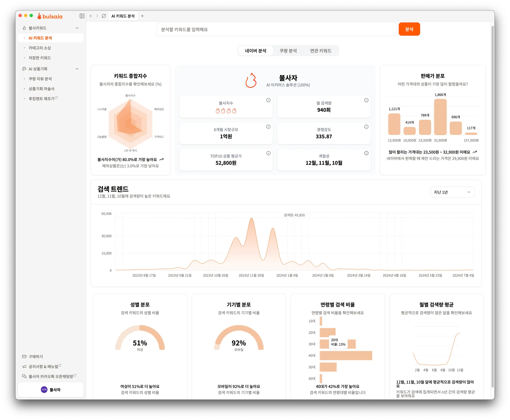Switch to the 연관 키워드 tab
This screenshot has height=420, width=510.
pos(320,51)
